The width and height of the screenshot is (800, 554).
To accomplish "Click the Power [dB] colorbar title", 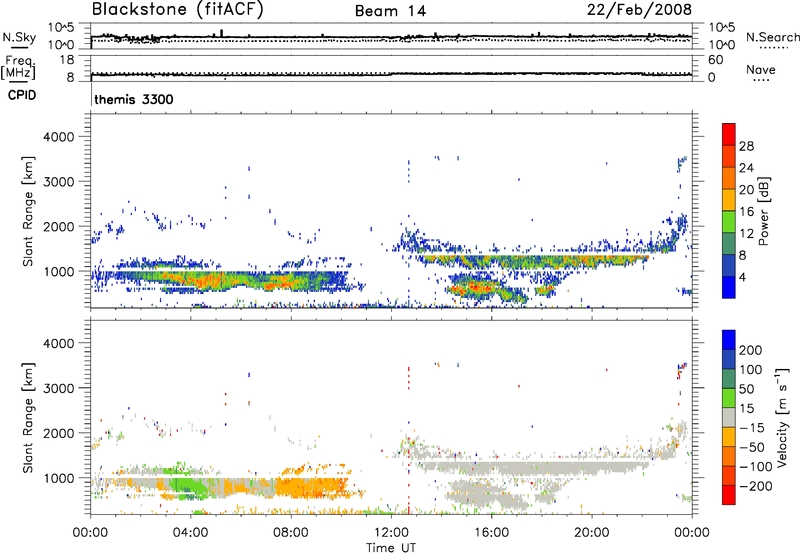I will pyautogui.click(x=763, y=211).
